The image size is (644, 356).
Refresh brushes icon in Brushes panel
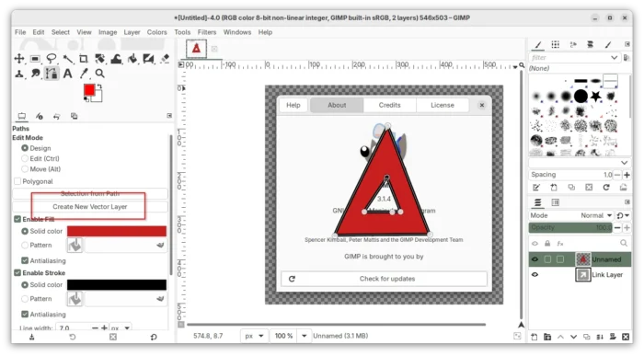click(x=606, y=188)
